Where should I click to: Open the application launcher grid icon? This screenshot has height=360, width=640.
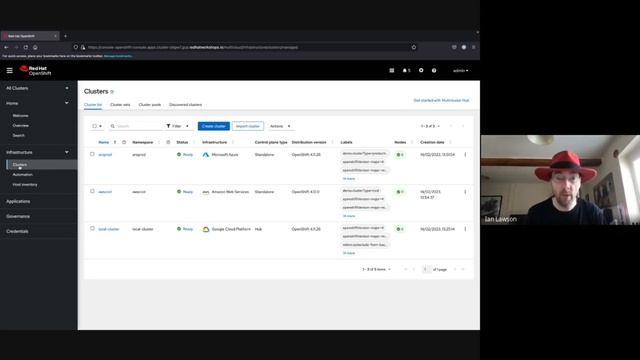coord(392,71)
